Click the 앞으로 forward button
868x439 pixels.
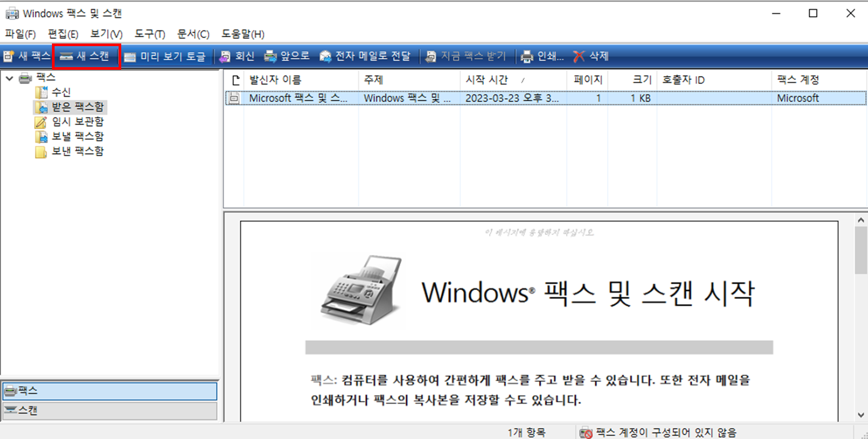(x=287, y=56)
